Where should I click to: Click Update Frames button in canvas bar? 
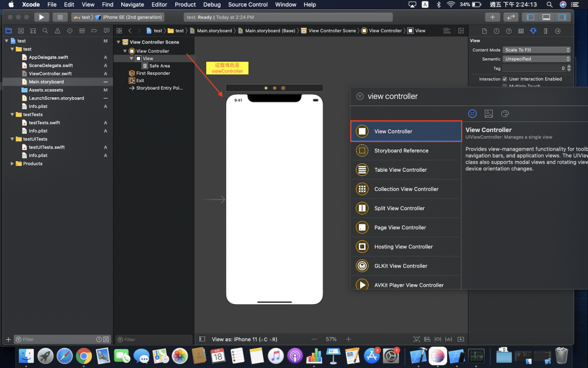click(x=416, y=339)
